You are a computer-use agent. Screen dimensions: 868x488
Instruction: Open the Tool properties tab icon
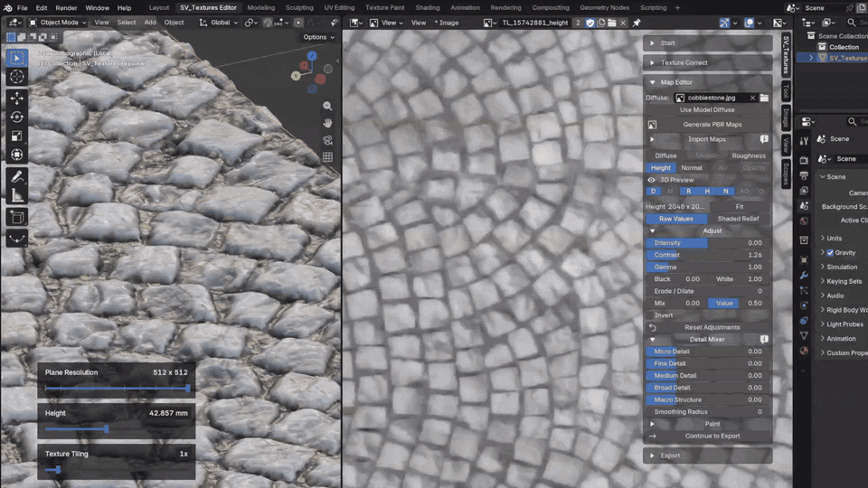coord(804,141)
